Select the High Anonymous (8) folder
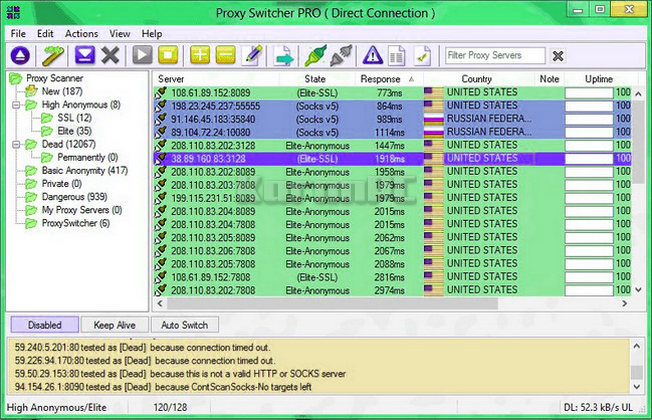This screenshot has width=652, height=420. pyautogui.click(x=81, y=105)
